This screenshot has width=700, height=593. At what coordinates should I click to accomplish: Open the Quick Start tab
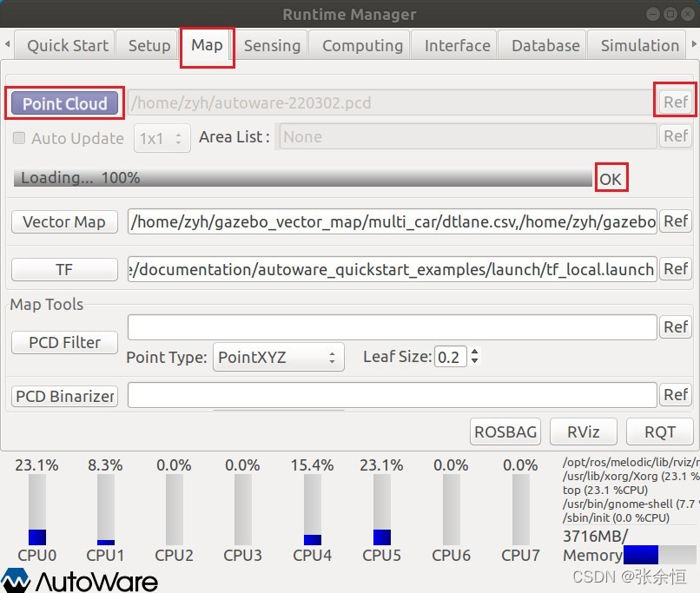coord(65,45)
